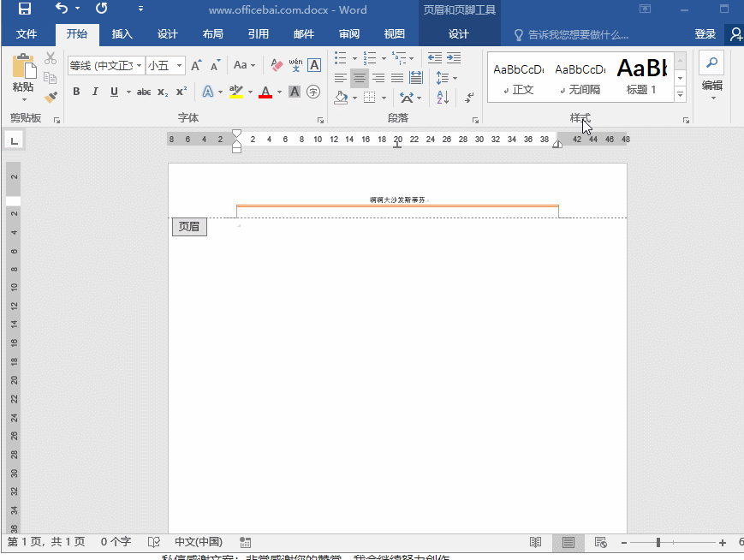Click the Enclose Characters circled 字 icon

pyautogui.click(x=313, y=92)
